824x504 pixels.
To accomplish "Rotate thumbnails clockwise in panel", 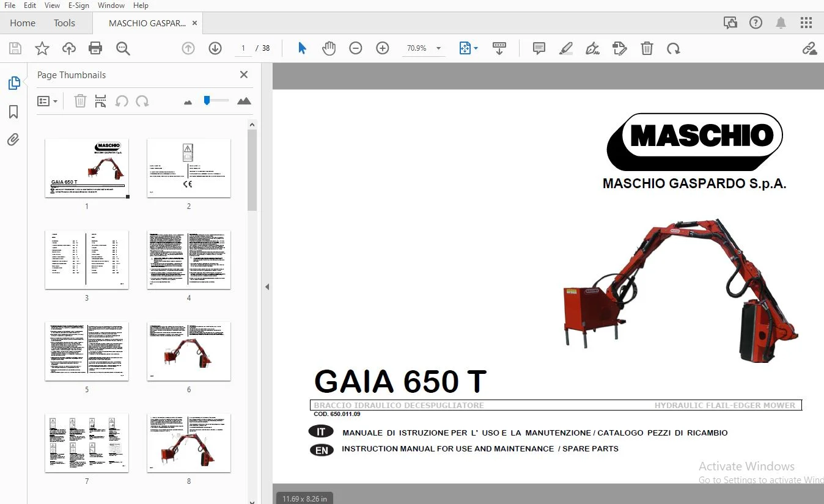I will [x=142, y=101].
